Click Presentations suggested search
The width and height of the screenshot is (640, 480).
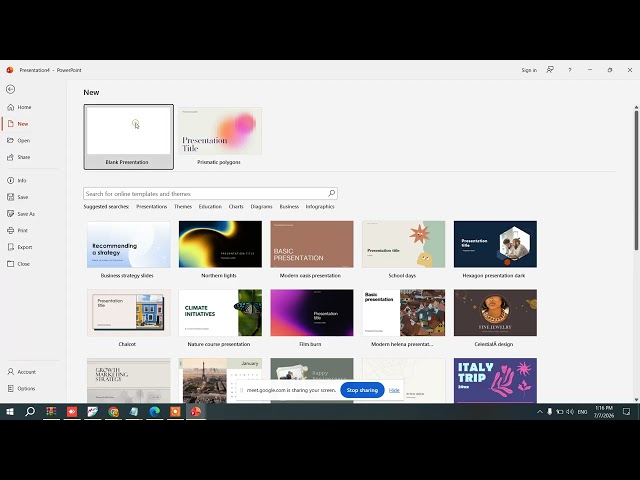tap(151, 207)
